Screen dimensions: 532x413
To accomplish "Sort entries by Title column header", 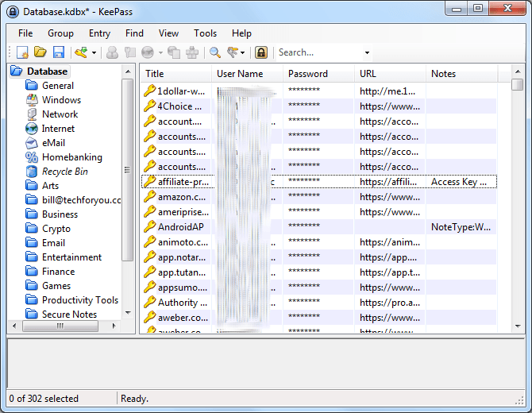I will (175, 74).
